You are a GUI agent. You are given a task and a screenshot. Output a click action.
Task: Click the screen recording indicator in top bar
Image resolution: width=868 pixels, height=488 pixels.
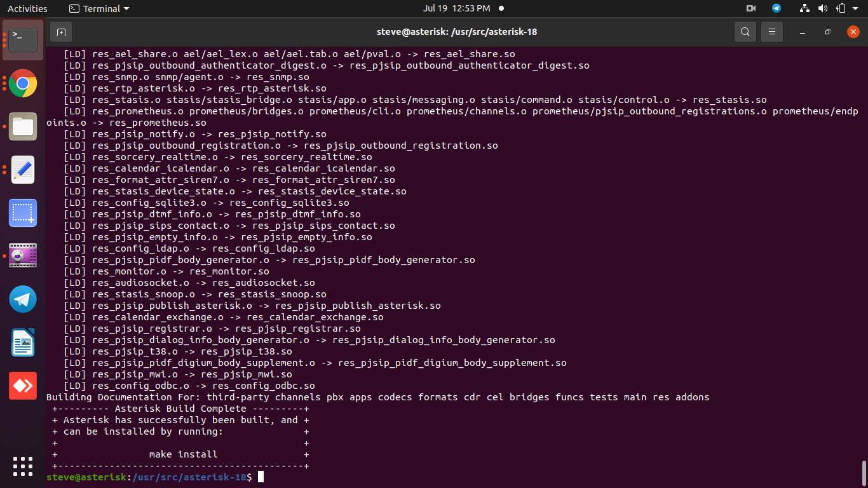751,8
